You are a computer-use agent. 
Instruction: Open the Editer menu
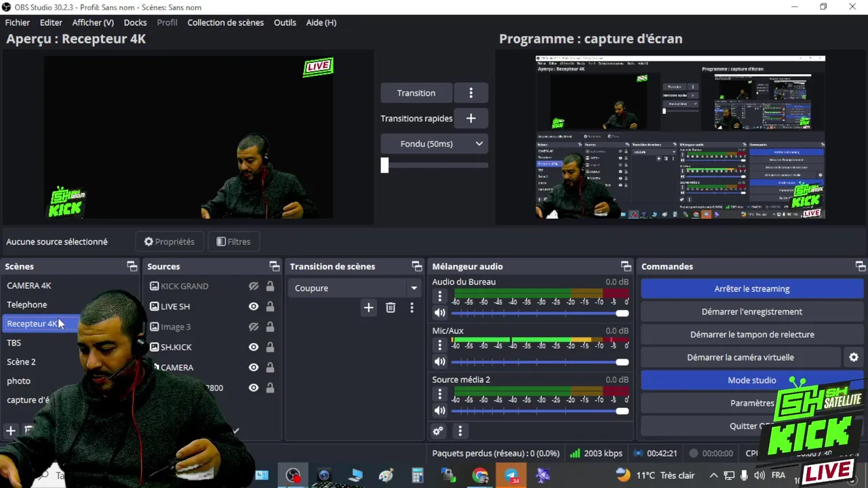(x=51, y=22)
